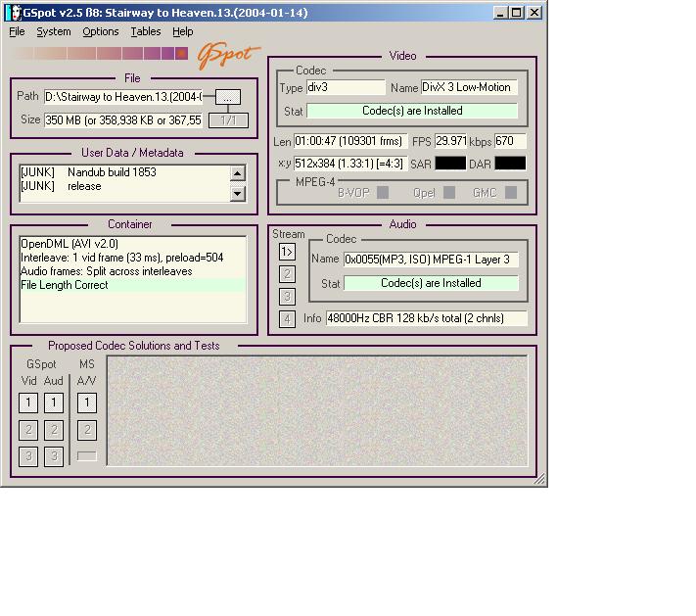Open the File menu
This screenshot has width=696, height=616.
[x=17, y=31]
